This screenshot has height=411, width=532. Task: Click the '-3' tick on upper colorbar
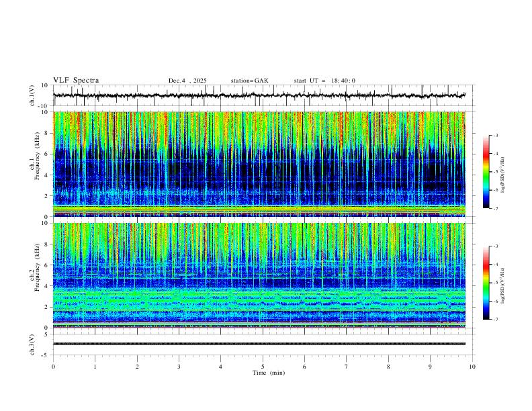(x=495, y=135)
